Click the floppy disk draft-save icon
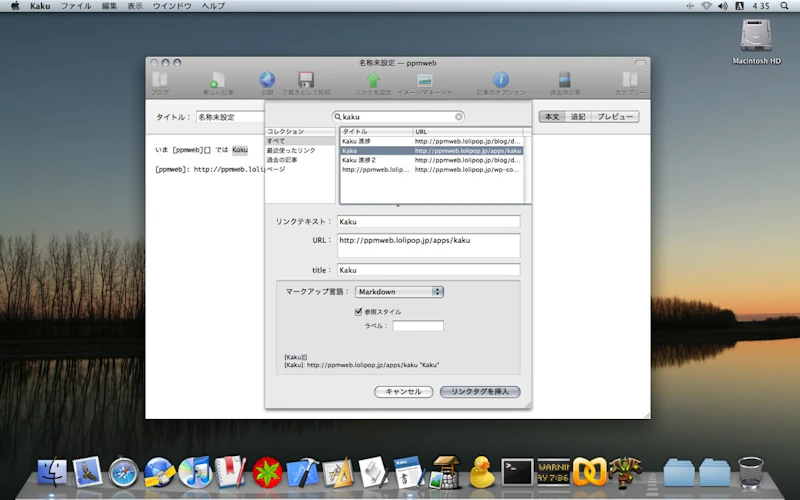 tap(306, 80)
